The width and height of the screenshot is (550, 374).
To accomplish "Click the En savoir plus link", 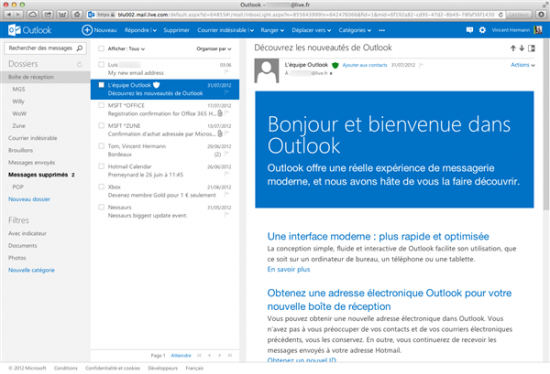I will pos(289,269).
